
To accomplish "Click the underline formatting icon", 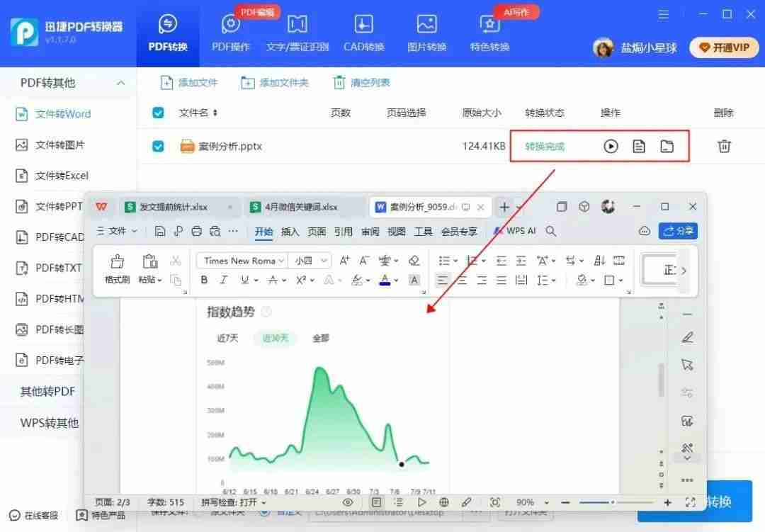I will [245, 279].
